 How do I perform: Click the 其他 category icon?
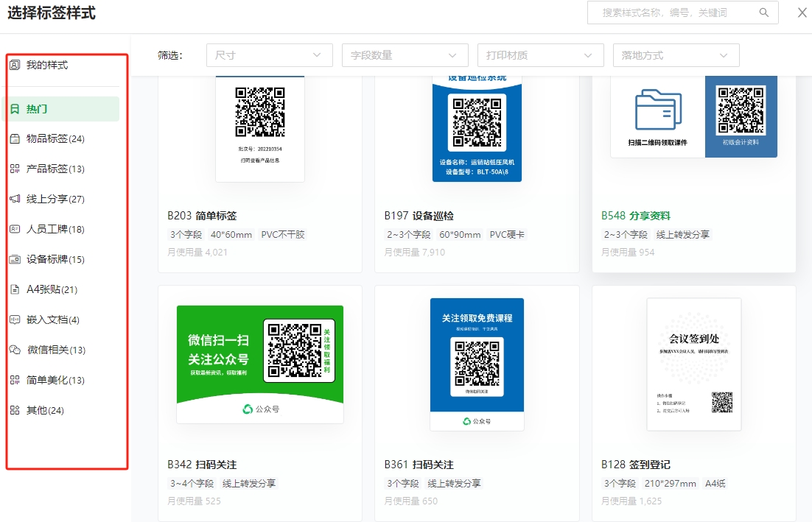pyautogui.click(x=15, y=410)
